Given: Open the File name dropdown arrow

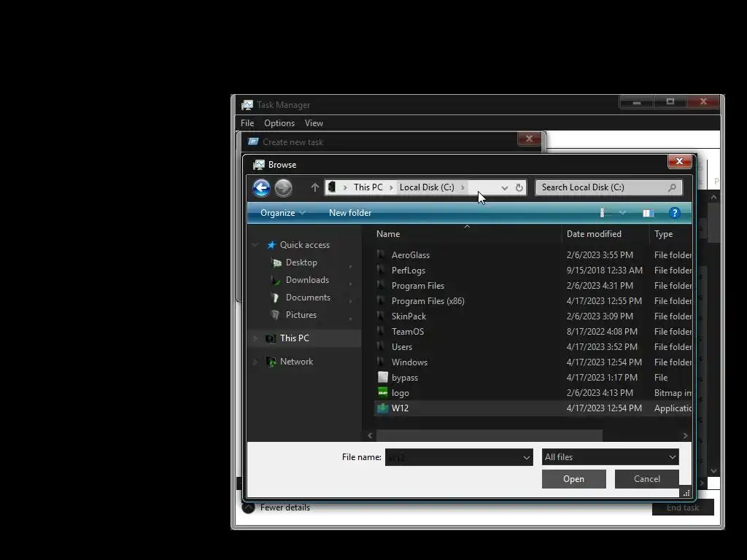Looking at the screenshot, I should coord(527,457).
